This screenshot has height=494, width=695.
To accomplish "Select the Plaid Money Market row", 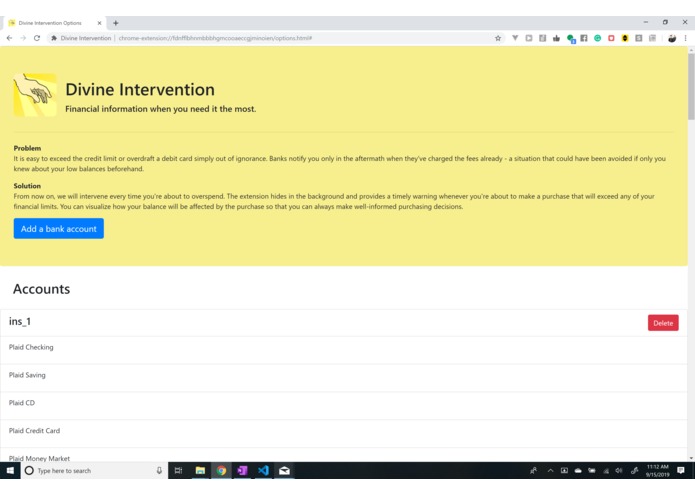I will pyautogui.click(x=344, y=455).
